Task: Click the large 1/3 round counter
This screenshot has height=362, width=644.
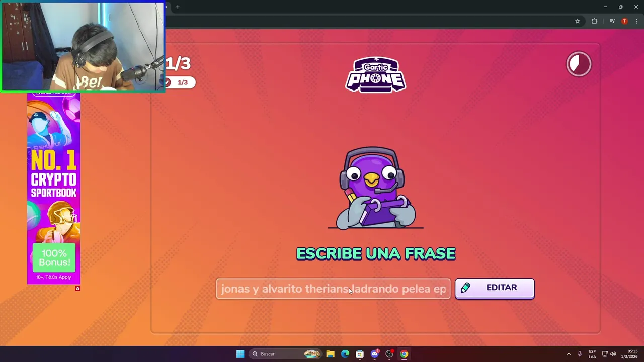Action: tap(178, 63)
